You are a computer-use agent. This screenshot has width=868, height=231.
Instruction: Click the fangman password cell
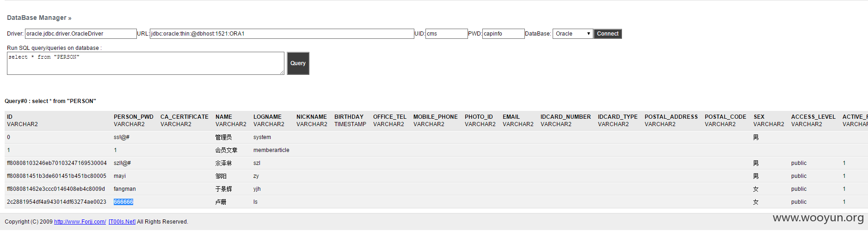125,189
